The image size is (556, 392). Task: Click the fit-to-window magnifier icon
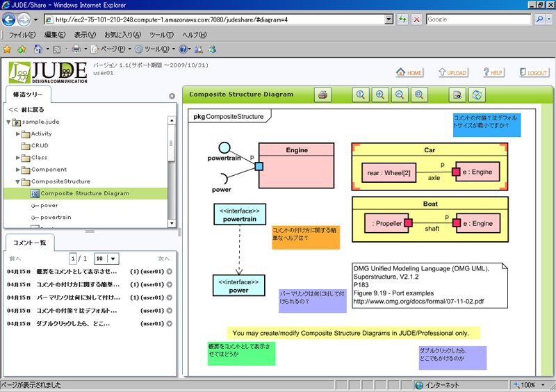(x=419, y=95)
